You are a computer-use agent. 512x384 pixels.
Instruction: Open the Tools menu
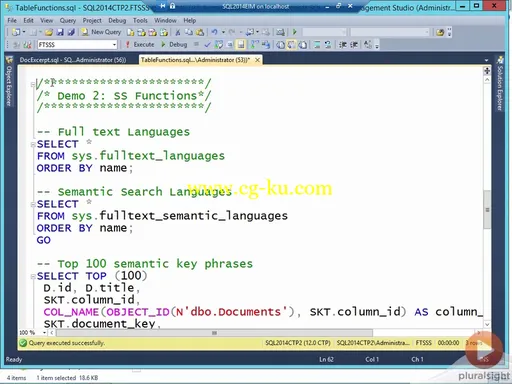(140, 20)
